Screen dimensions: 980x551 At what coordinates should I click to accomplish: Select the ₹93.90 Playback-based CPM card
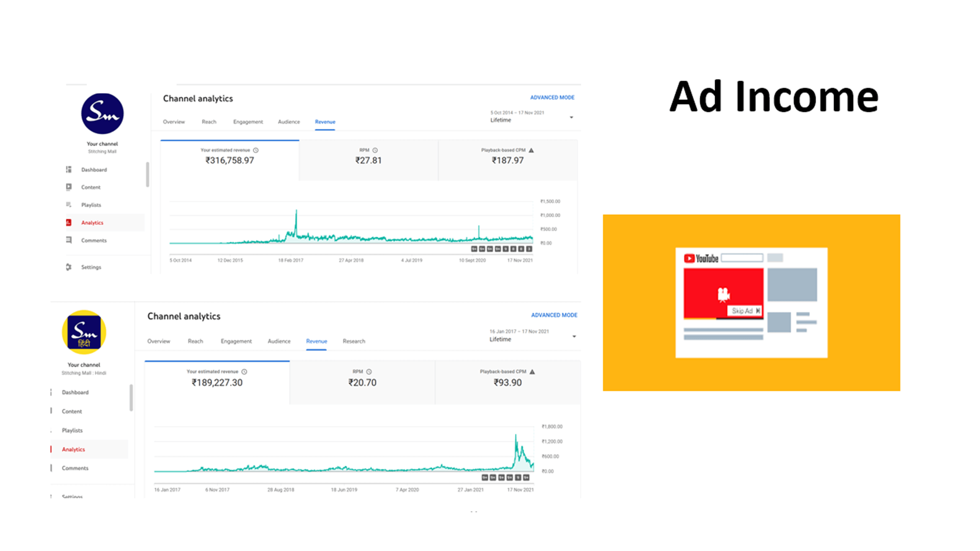pos(507,382)
